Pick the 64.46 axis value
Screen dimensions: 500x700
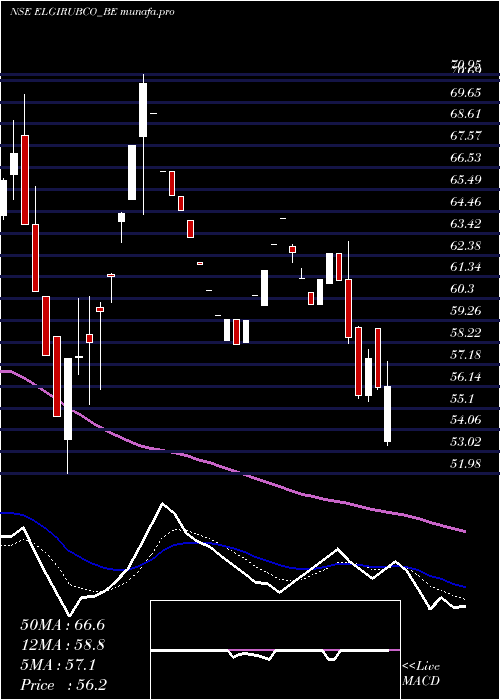click(466, 202)
